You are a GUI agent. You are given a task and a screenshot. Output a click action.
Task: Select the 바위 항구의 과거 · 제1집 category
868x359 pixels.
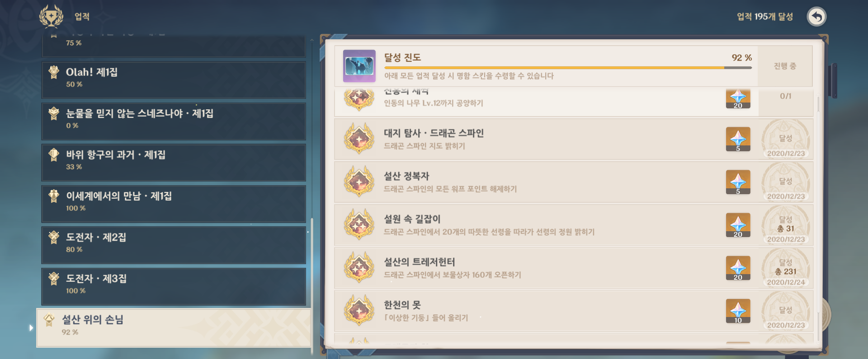tap(174, 163)
